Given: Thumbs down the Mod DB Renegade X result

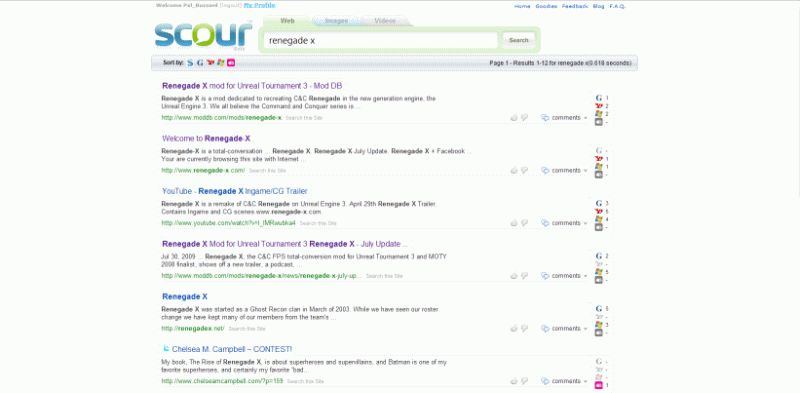Looking at the screenshot, I should (x=524, y=118).
